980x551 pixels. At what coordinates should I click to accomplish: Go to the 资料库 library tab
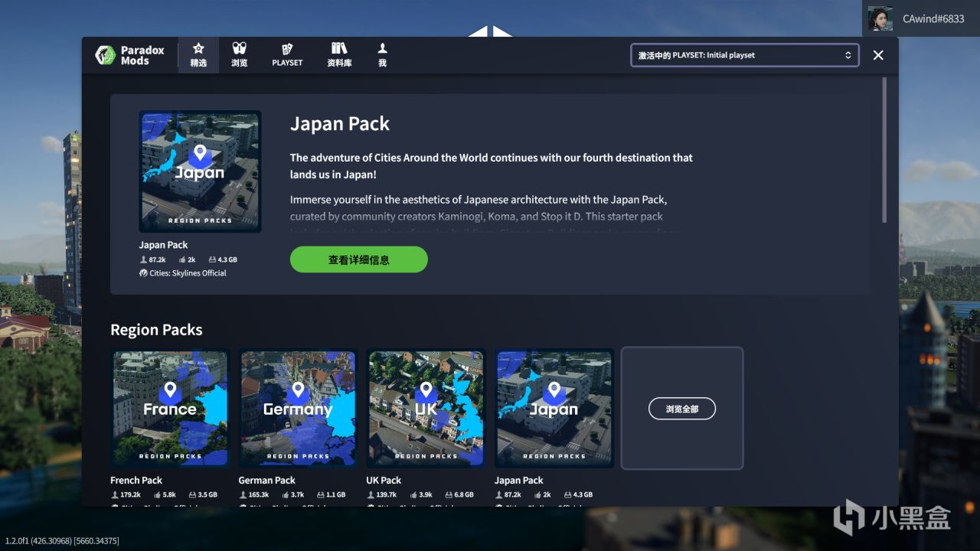(x=339, y=55)
